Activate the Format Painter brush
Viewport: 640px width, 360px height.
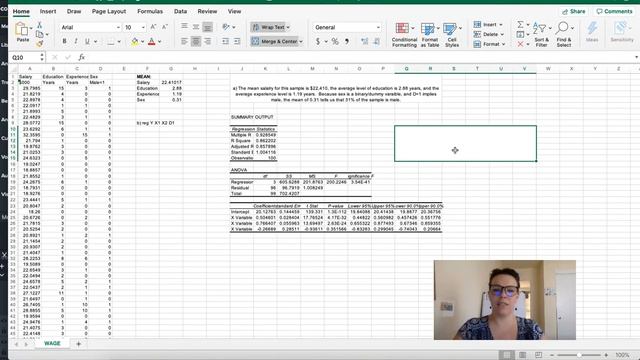click(x=40, y=43)
